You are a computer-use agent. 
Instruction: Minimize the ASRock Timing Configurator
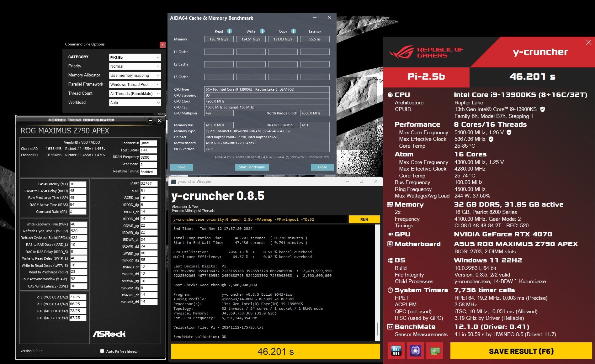click(150, 121)
